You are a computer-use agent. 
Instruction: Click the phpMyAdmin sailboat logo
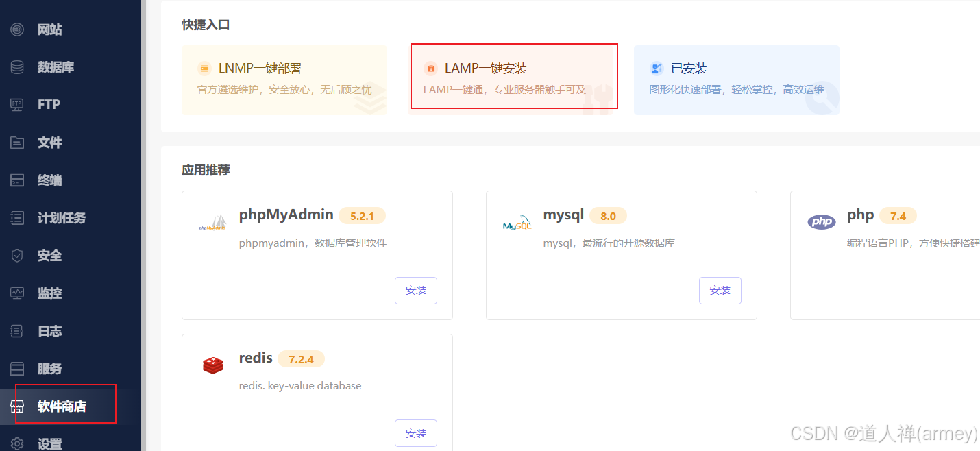(212, 222)
